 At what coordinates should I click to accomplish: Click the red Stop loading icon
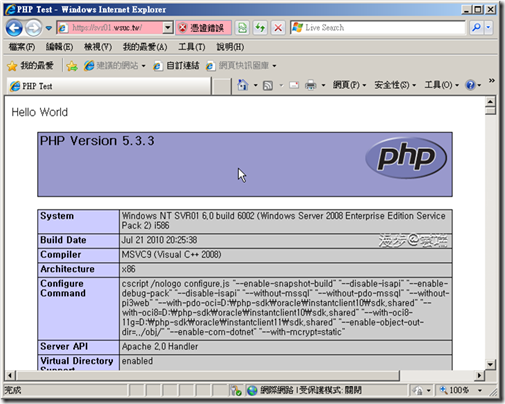278,28
